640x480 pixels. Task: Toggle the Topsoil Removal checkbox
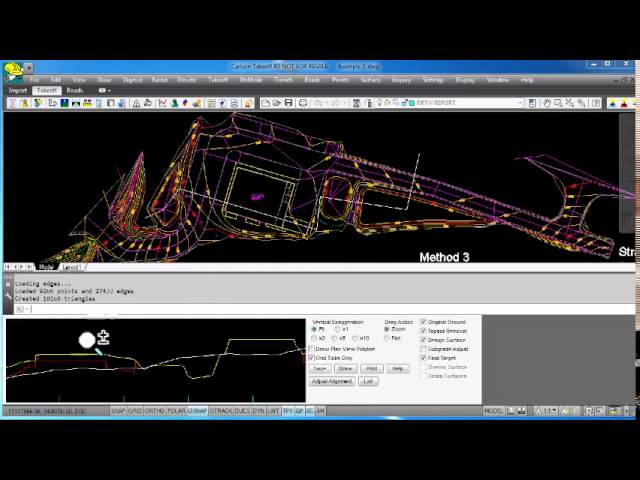(423, 331)
